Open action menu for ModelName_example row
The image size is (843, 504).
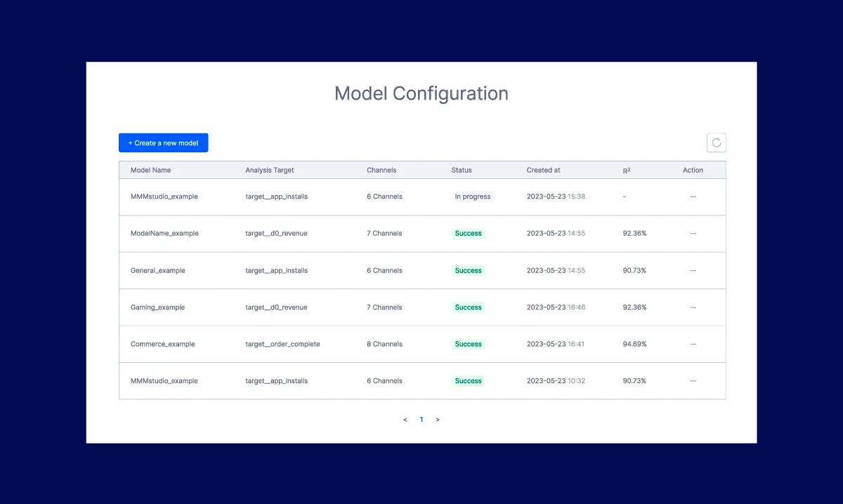(693, 233)
